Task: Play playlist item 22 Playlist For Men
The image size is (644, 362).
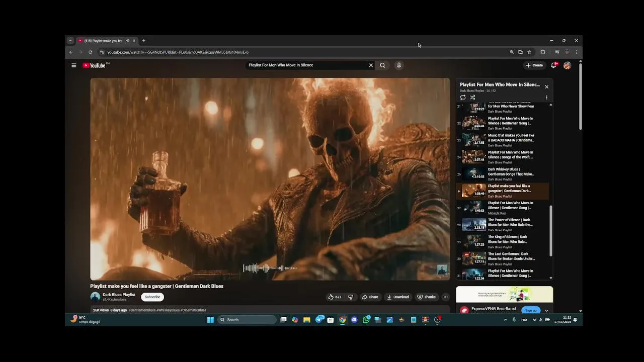Action: click(x=503, y=123)
